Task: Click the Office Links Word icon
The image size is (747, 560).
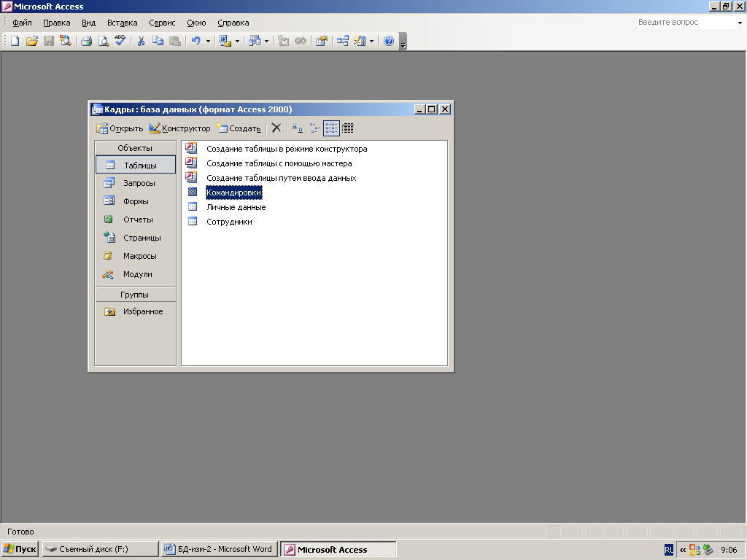Action: click(225, 41)
